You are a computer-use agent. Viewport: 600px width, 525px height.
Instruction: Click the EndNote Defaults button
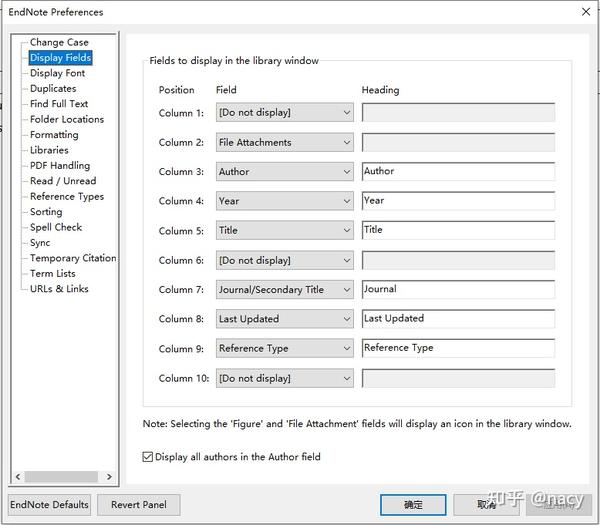pyautogui.click(x=49, y=505)
